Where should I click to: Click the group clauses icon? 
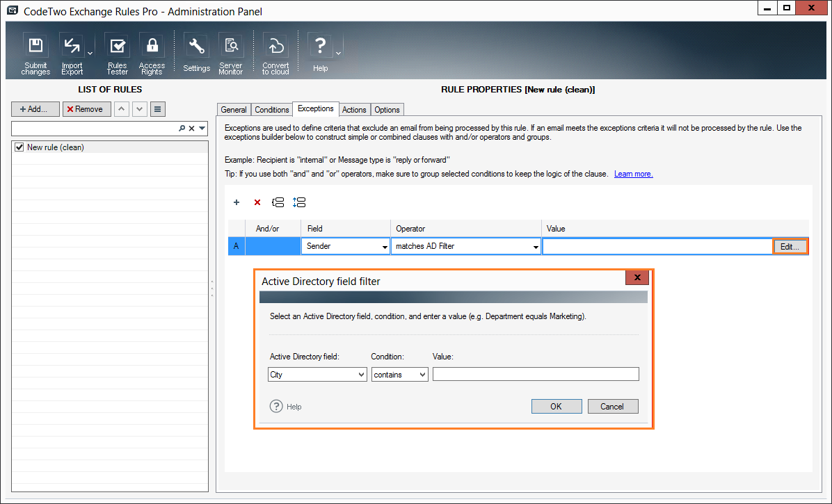pyautogui.click(x=278, y=202)
